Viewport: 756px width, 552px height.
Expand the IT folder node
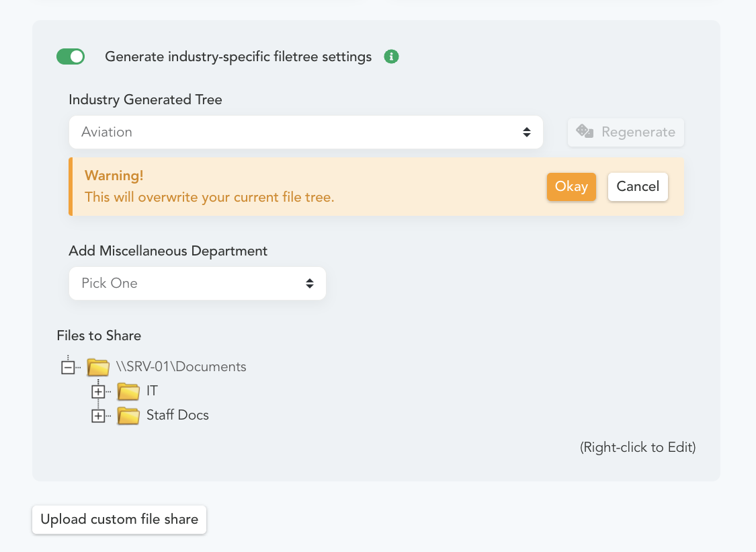[x=98, y=391]
